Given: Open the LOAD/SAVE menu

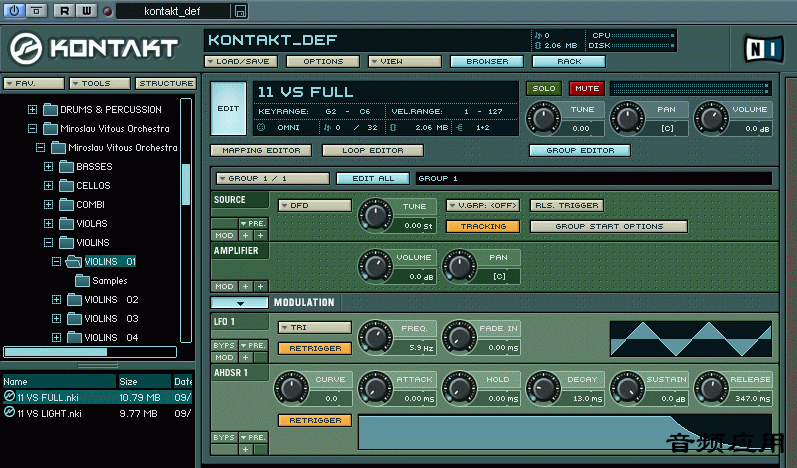Looking at the screenshot, I should [x=241, y=61].
